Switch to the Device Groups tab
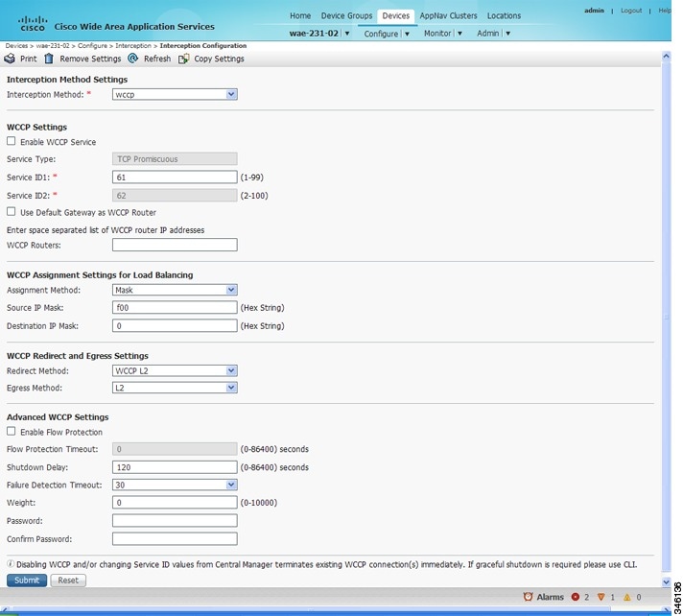 [346, 15]
